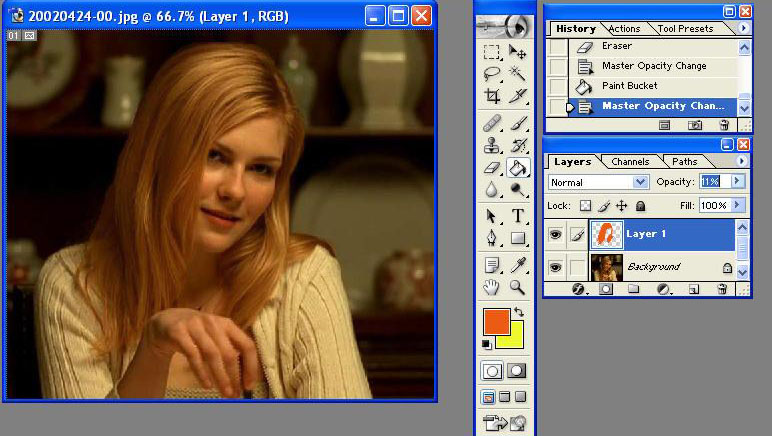This screenshot has height=436, width=772.
Task: Hide Layer 1 using its eye icon
Action: point(555,234)
